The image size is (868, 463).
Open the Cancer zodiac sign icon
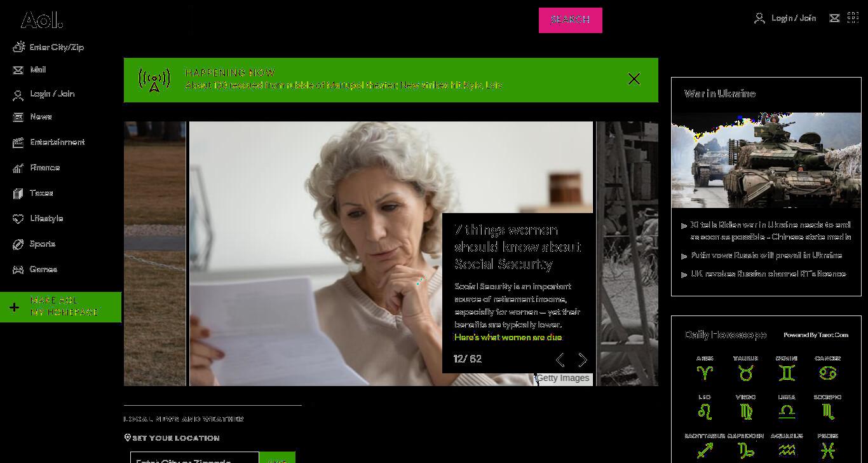pyautogui.click(x=827, y=373)
